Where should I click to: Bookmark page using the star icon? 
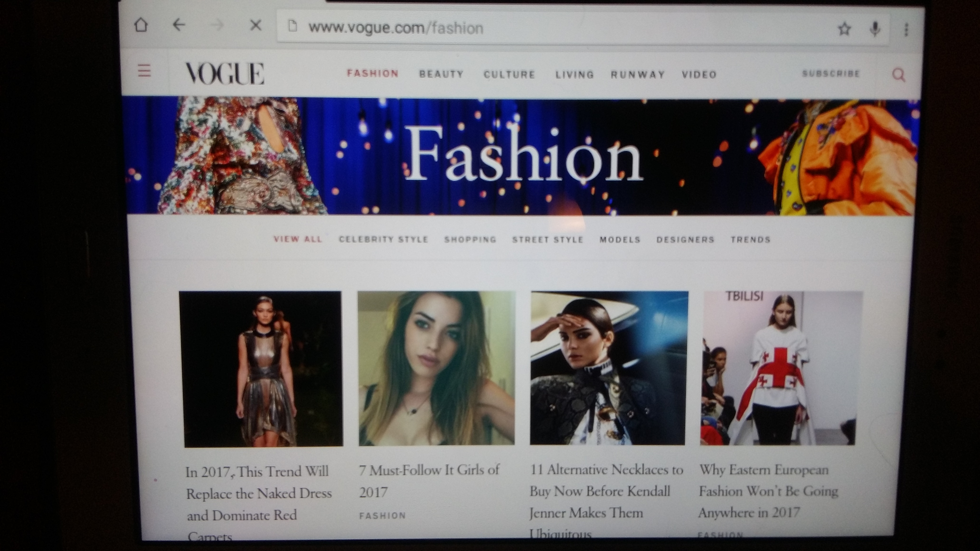[x=844, y=28]
